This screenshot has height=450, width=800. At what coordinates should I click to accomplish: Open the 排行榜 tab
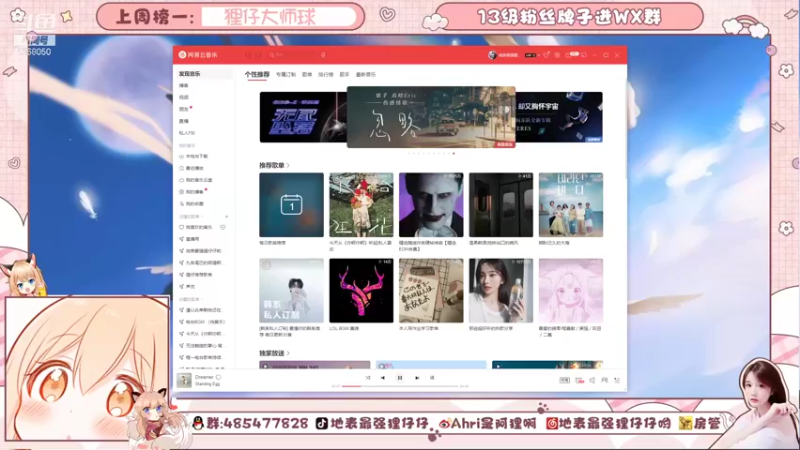click(x=326, y=74)
